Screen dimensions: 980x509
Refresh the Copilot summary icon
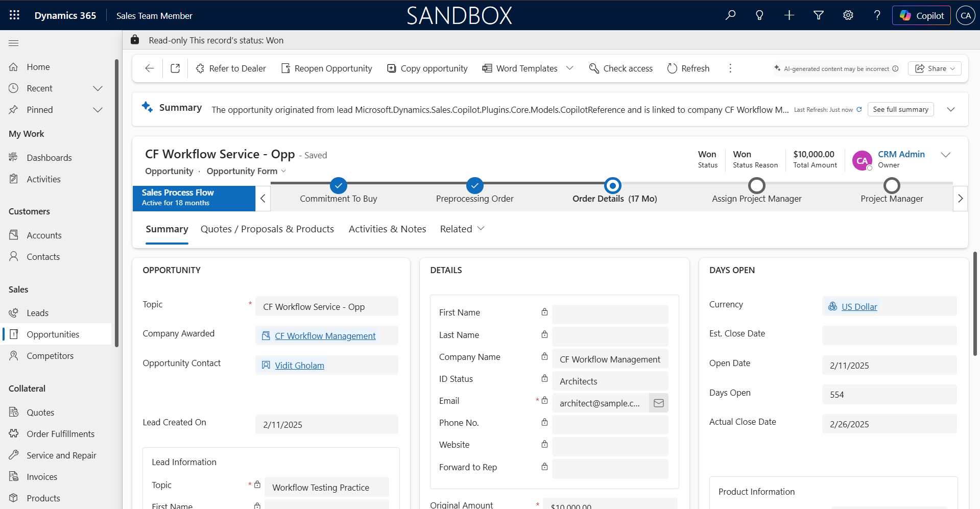[859, 110]
